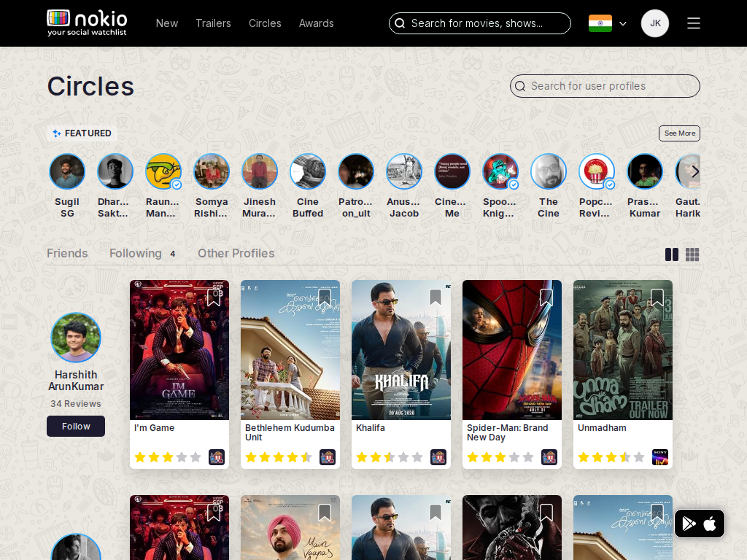This screenshot has width=747, height=560.
Task: Open the JK profile avatar
Action: point(655,23)
